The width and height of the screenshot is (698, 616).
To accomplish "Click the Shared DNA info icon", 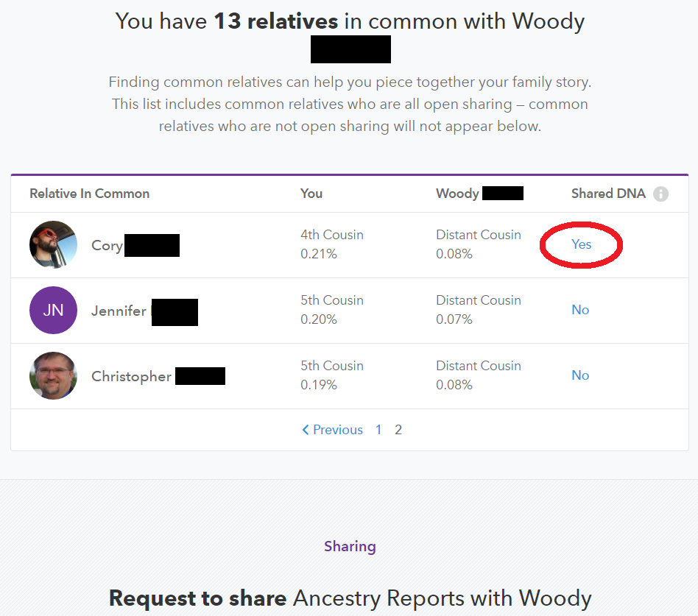I will [x=660, y=194].
